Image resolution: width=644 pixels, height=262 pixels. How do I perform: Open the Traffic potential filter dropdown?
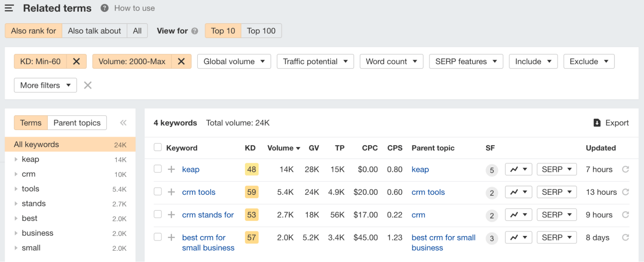click(x=315, y=61)
